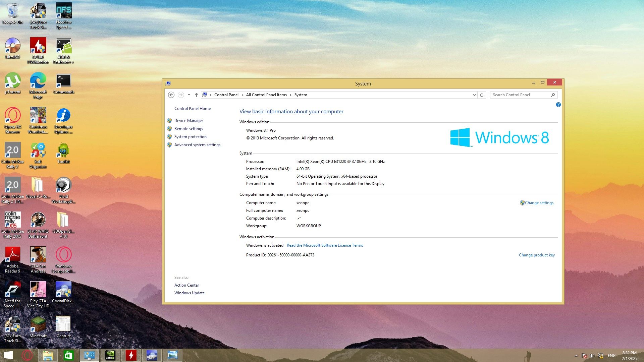Screen dimensions: 644x362
Task: Open Adobe Reader 9 desktop shortcut
Action: point(13,260)
